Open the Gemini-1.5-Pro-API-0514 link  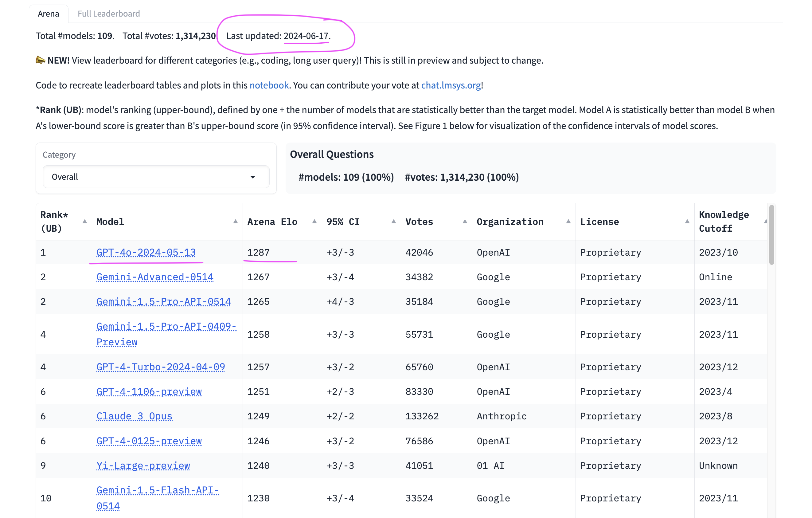(x=164, y=301)
